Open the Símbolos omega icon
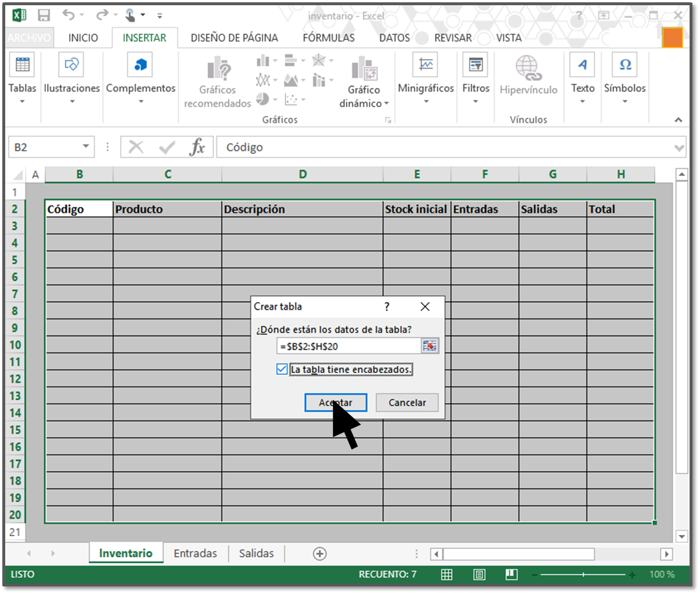The image size is (700, 594). [625, 65]
